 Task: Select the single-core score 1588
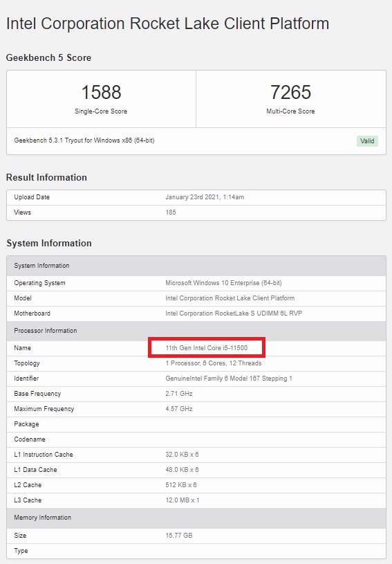101,92
